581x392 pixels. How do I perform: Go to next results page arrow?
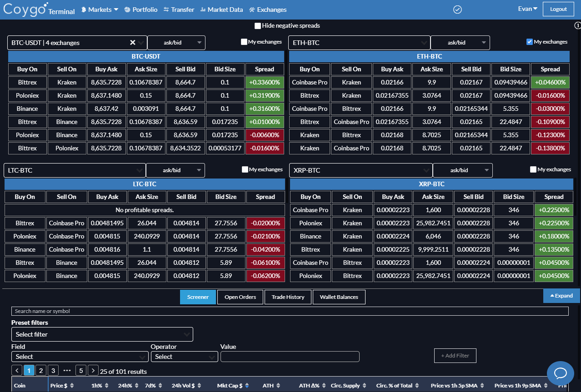93,370
